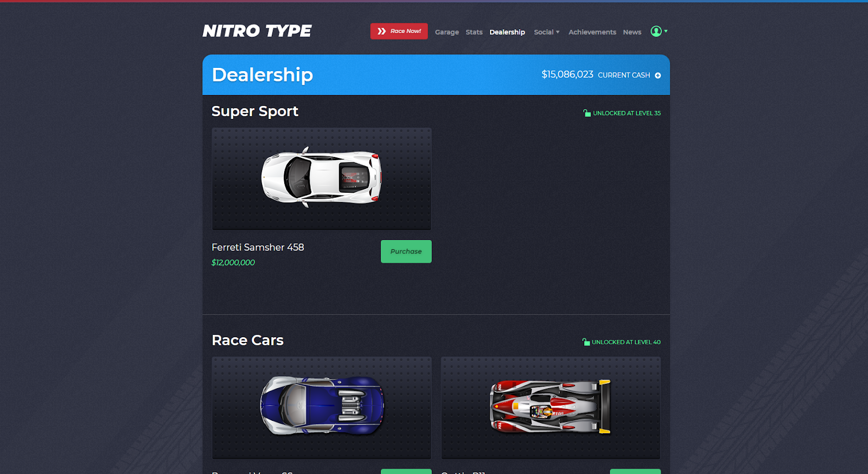
Task: Click the Unlocked at Level 40 label
Action: point(621,342)
